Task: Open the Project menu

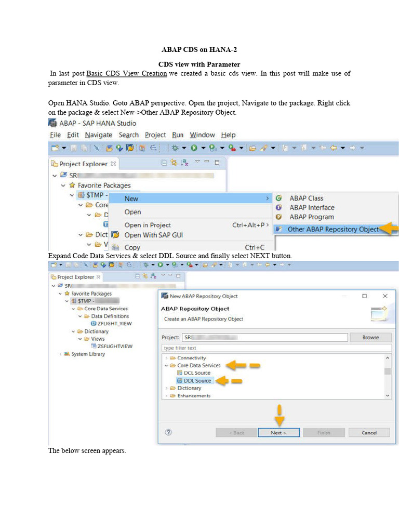Action: pyautogui.click(x=155, y=135)
